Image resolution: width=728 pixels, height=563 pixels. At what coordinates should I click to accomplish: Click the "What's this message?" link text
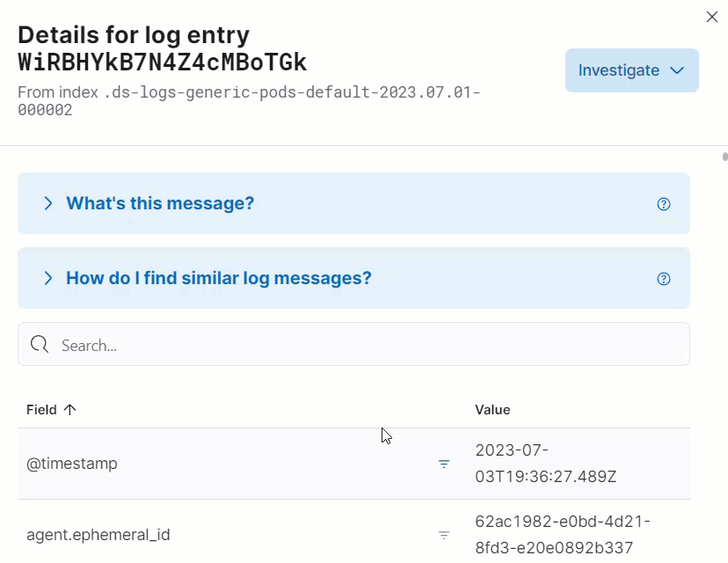[x=160, y=203]
